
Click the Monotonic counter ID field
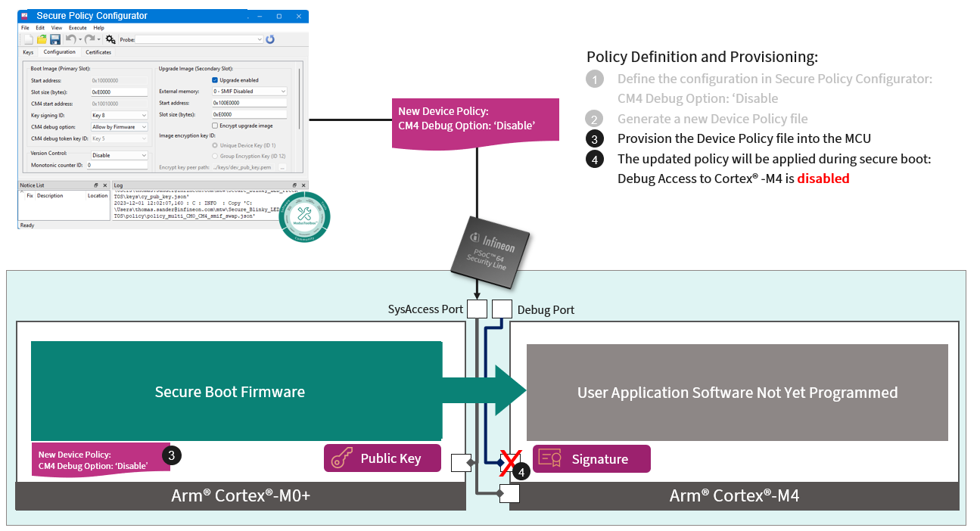point(117,164)
